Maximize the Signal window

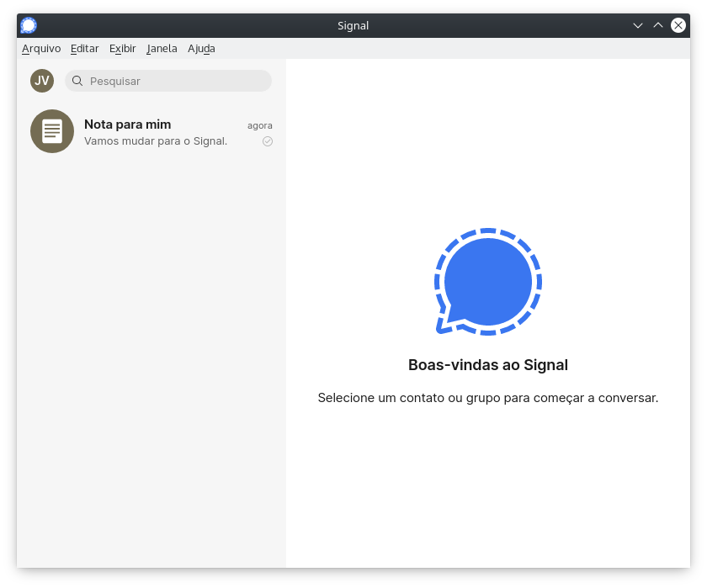[x=658, y=26]
